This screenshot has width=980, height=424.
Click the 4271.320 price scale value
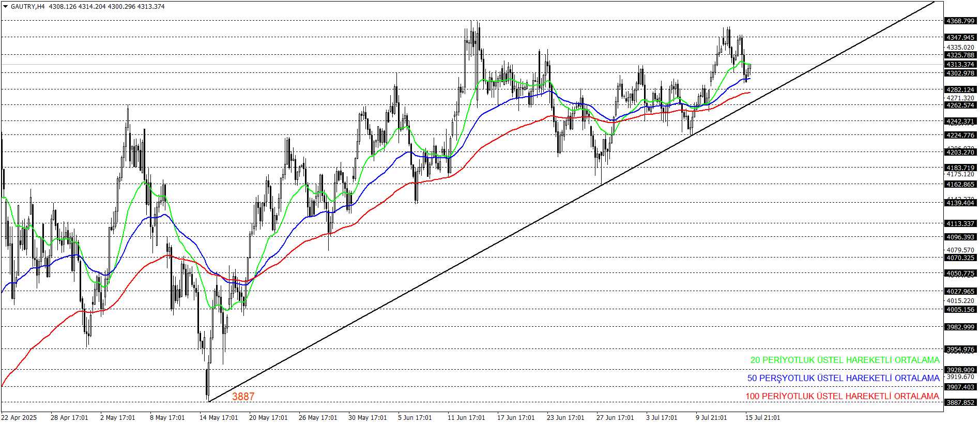[960, 98]
